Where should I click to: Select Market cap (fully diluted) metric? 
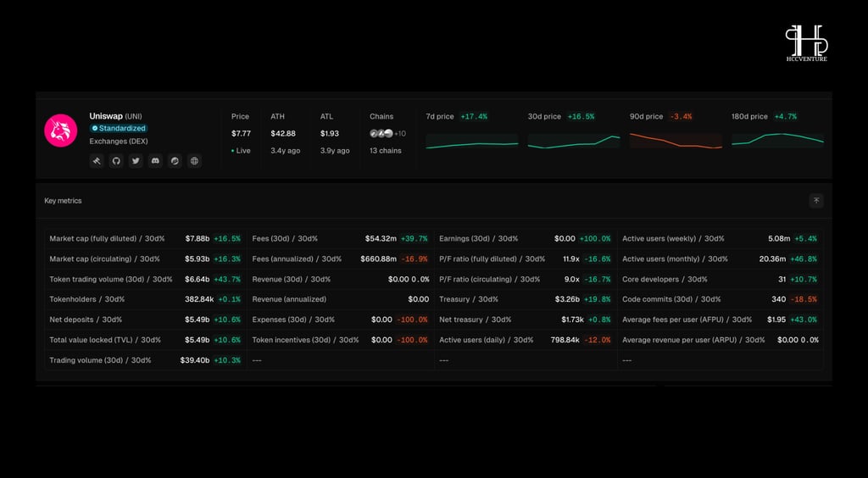108,238
